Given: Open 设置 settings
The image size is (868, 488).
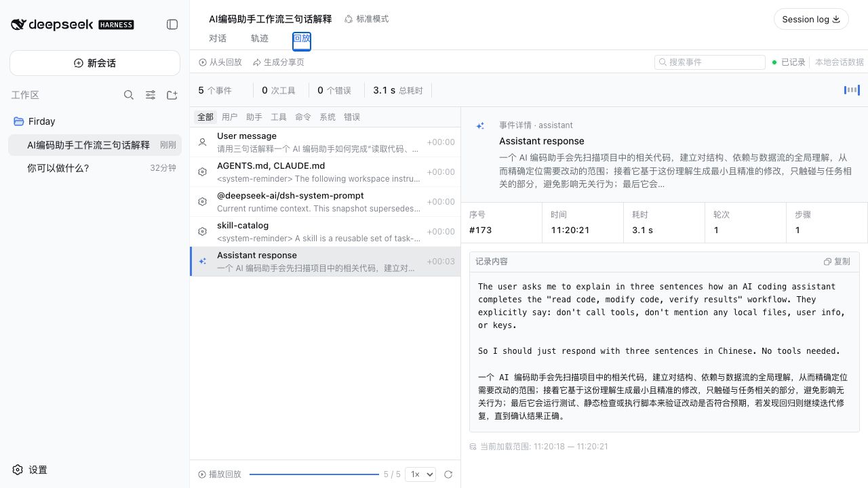Looking at the screenshot, I should [30, 470].
